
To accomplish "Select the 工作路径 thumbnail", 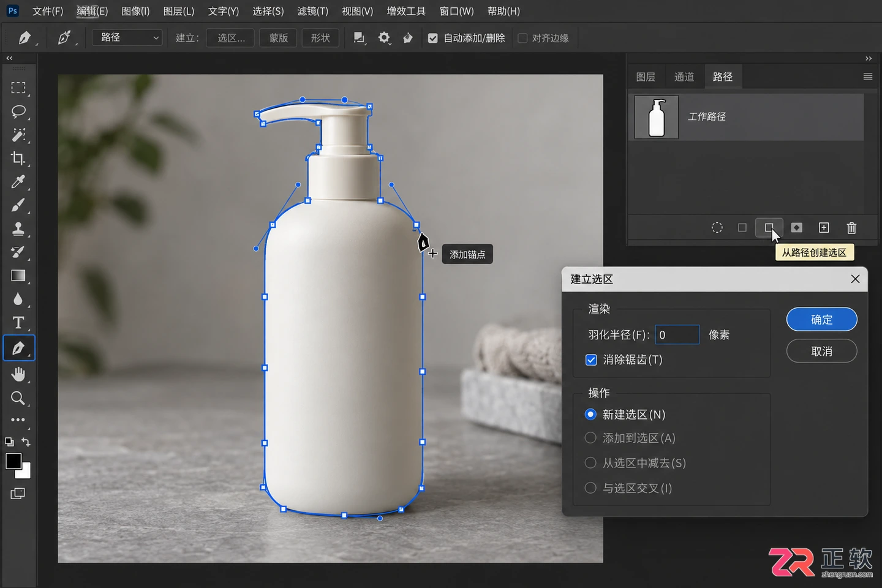I will click(x=657, y=117).
